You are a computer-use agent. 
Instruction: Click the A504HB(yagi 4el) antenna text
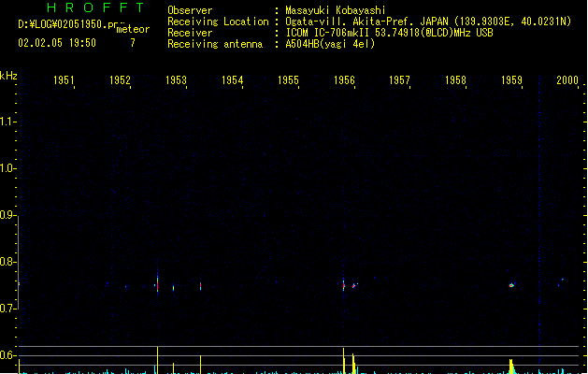330,44
